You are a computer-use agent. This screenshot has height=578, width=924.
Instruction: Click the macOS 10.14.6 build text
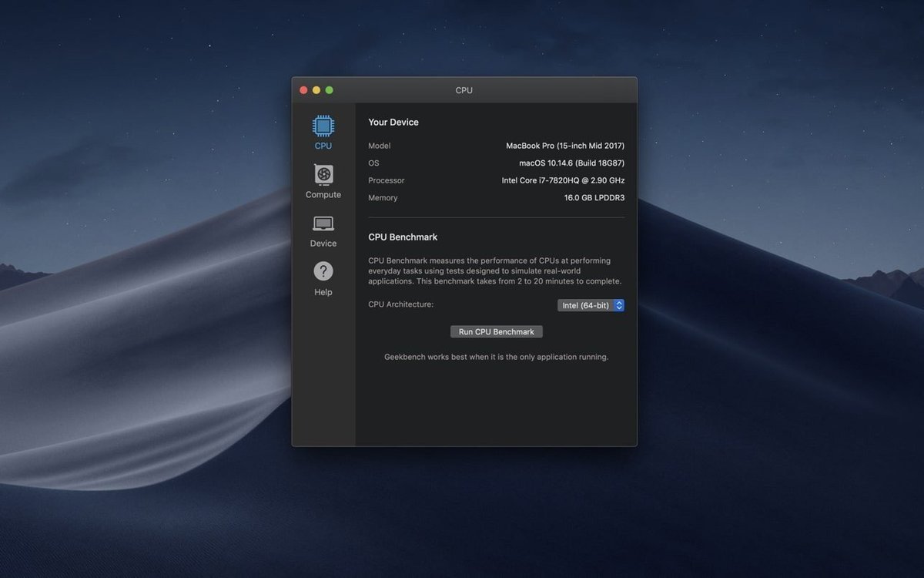pyautogui.click(x=571, y=163)
